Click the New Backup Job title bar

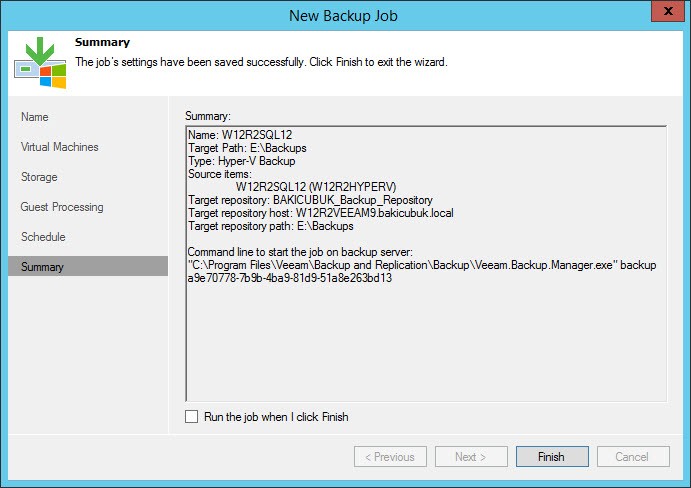point(343,15)
